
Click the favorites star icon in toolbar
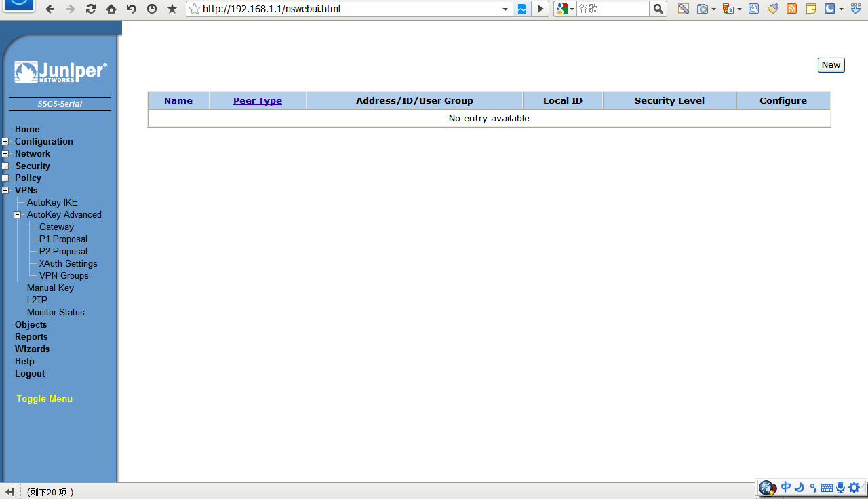pos(172,9)
